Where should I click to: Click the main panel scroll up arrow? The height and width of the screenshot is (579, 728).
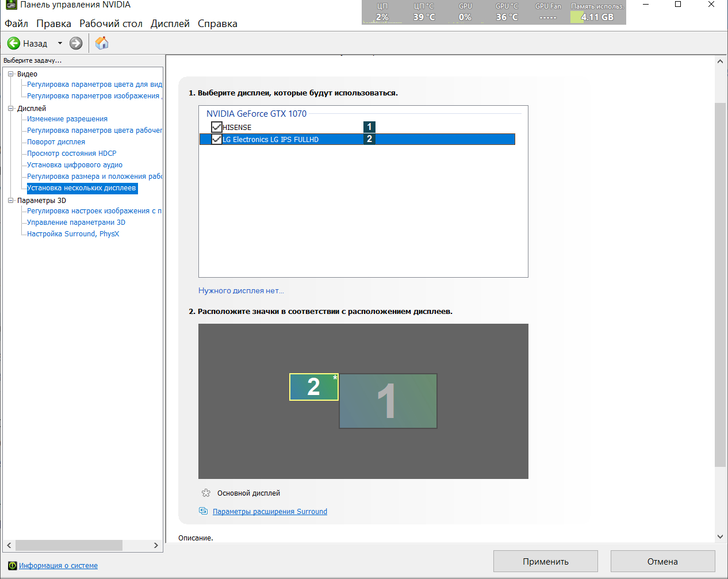[721, 61]
